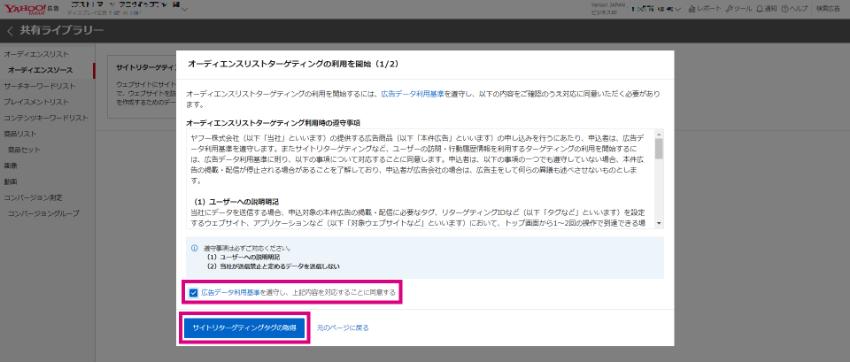This screenshot has height=363, width=850.
Task: Open プレイスメントリスト in the sidebar
Action: pyautogui.click(x=36, y=102)
